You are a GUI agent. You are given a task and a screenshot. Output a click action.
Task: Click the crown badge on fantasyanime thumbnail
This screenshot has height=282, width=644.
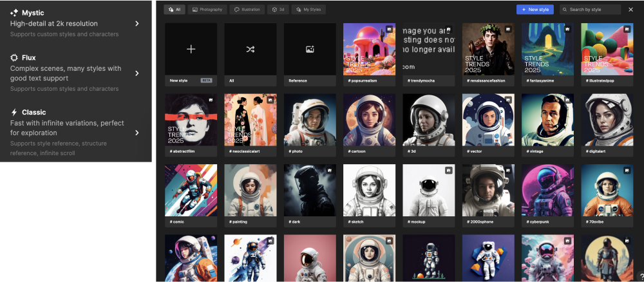coord(567,29)
